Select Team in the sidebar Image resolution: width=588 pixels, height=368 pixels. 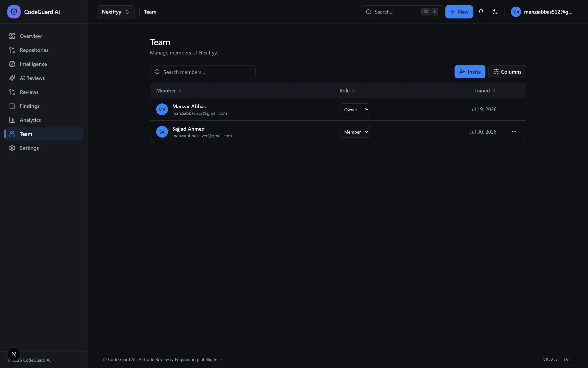point(44,134)
